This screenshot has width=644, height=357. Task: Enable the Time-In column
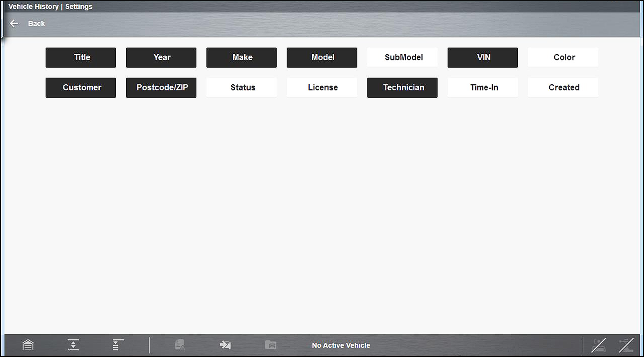pos(482,88)
